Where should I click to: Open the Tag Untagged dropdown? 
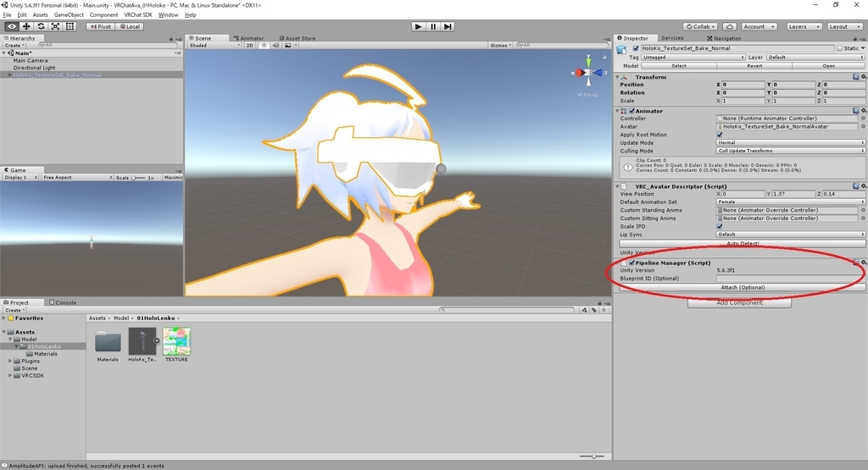(x=693, y=57)
